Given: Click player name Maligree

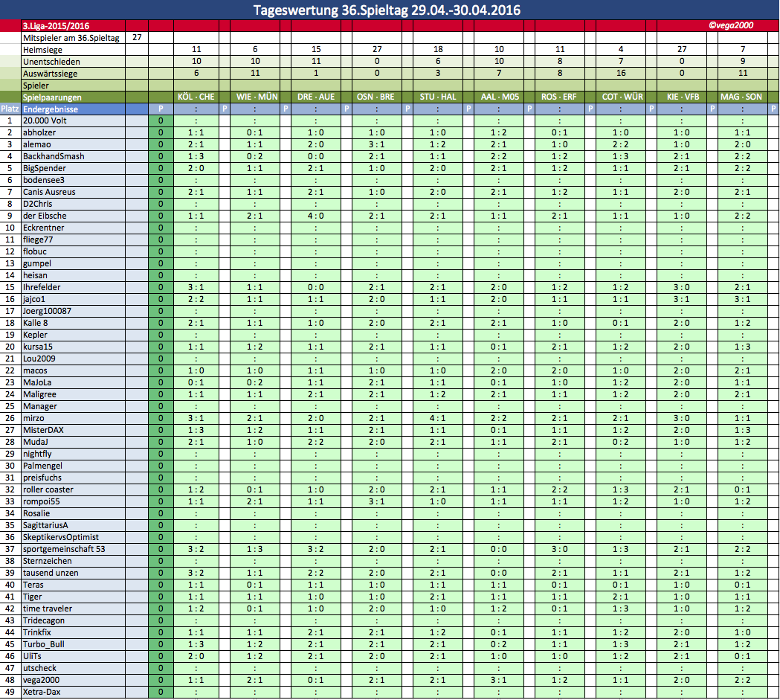Looking at the screenshot, I should coord(40,395).
